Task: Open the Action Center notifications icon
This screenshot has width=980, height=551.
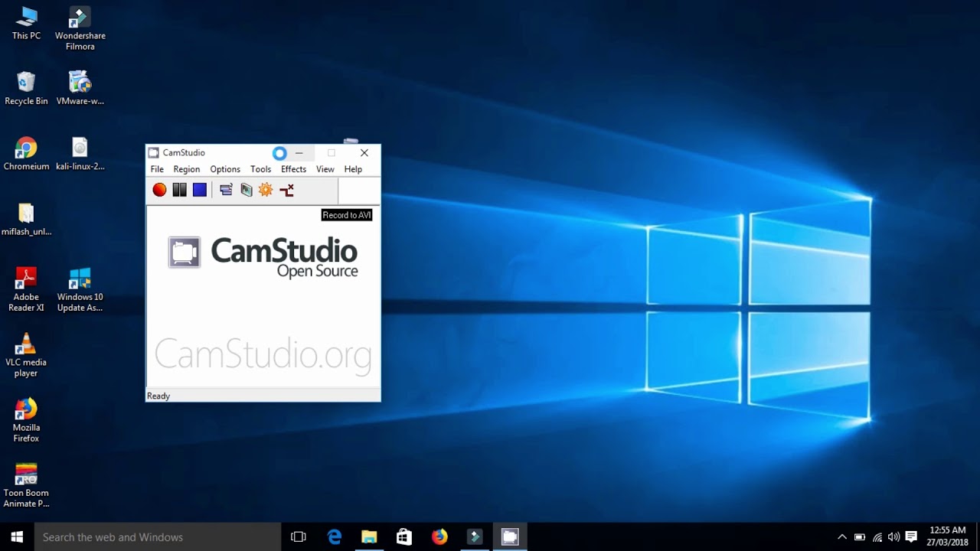Action: pos(911,537)
